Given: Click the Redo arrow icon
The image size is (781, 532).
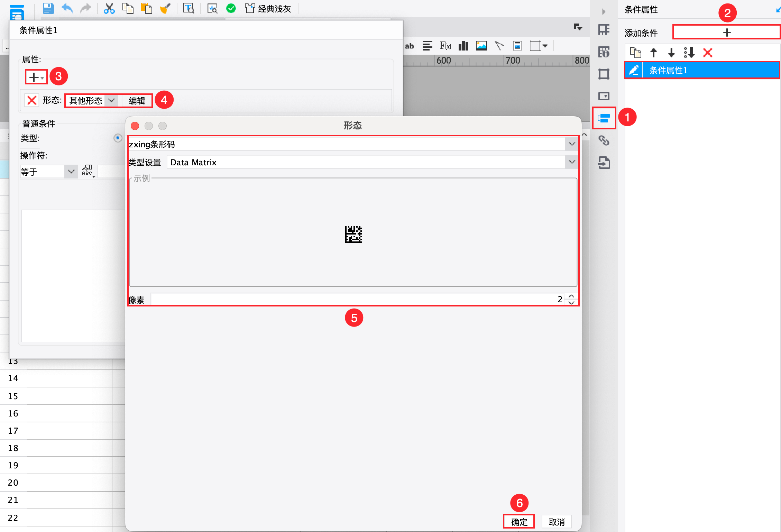Looking at the screenshot, I should (x=85, y=8).
